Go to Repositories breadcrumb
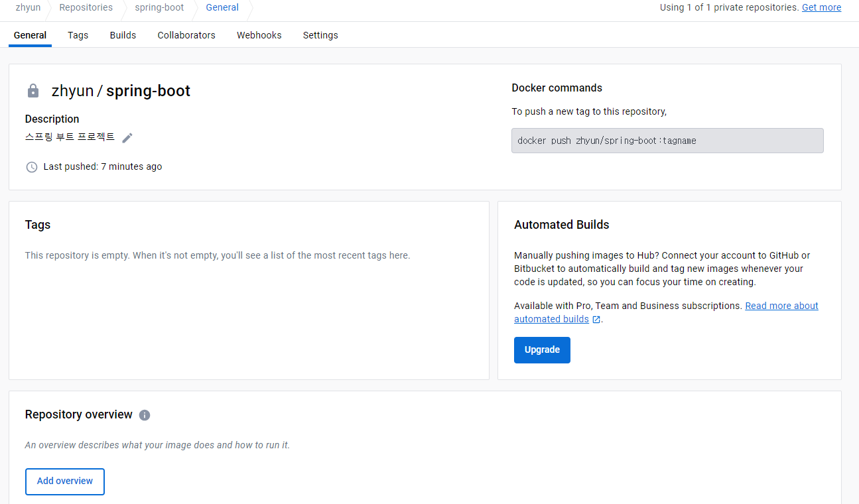The image size is (859, 504). [x=86, y=7]
